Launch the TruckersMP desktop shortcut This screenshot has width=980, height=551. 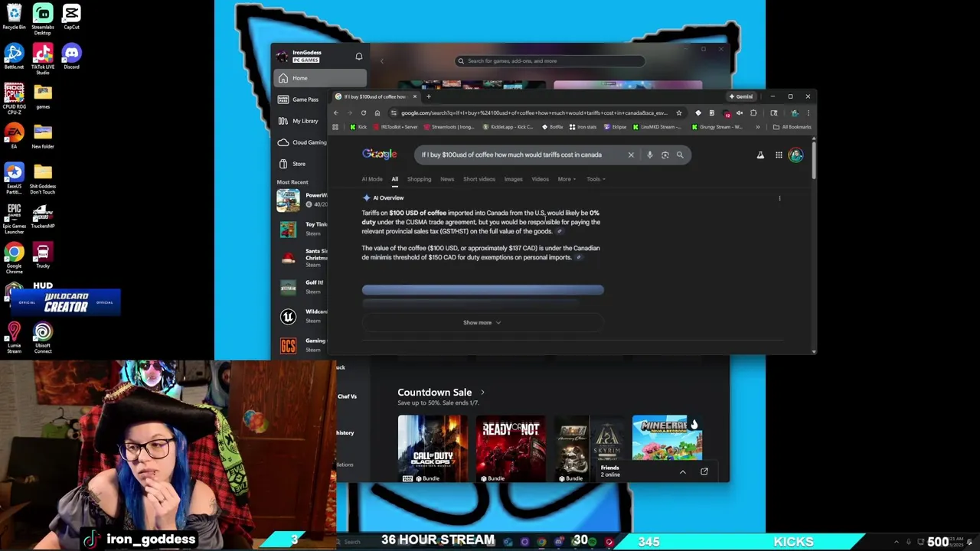(x=43, y=216)
